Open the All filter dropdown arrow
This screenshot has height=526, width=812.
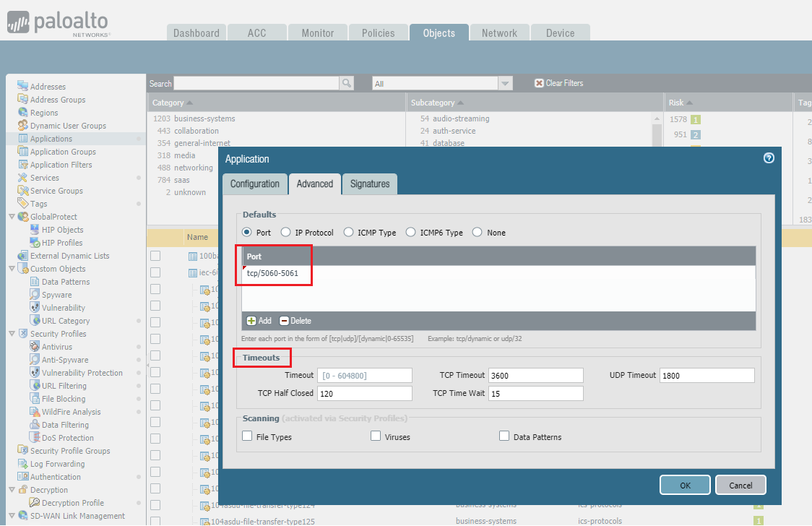coord(505,83)
